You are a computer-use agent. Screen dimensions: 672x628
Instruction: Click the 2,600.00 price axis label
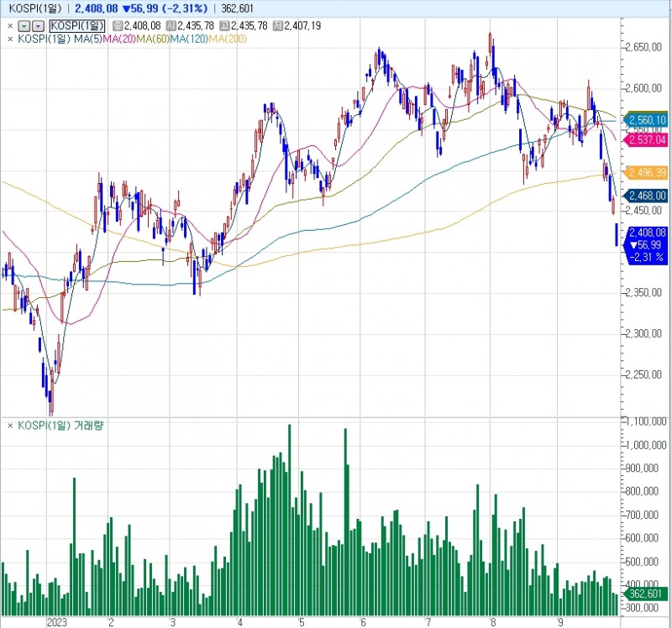643,88
